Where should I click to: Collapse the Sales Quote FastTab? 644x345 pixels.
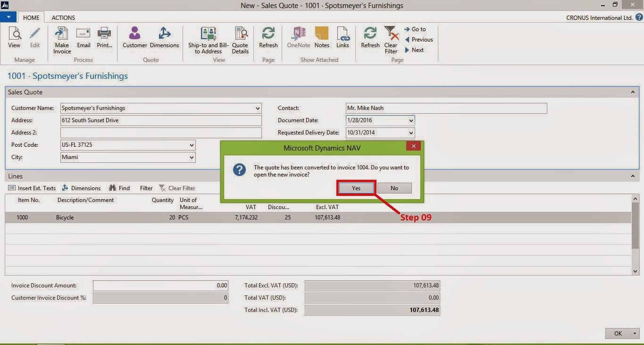(x=633, y=92)
